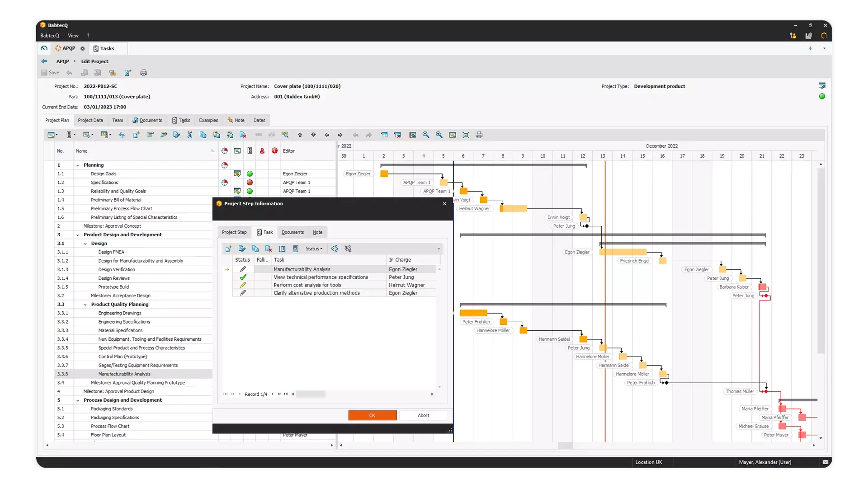Toggle the red status indicator for Specifications
The width and height of the screenshot is (868, 488).
click(250, 183)
